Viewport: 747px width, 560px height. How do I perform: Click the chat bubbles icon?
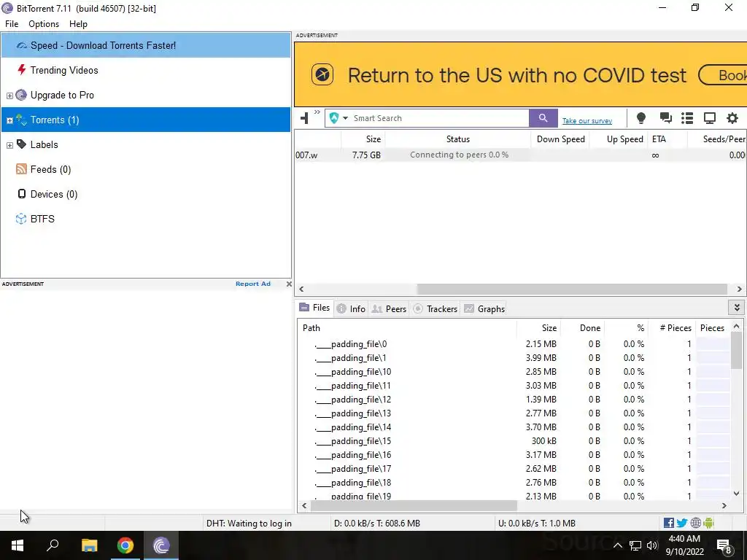[665, 117]
